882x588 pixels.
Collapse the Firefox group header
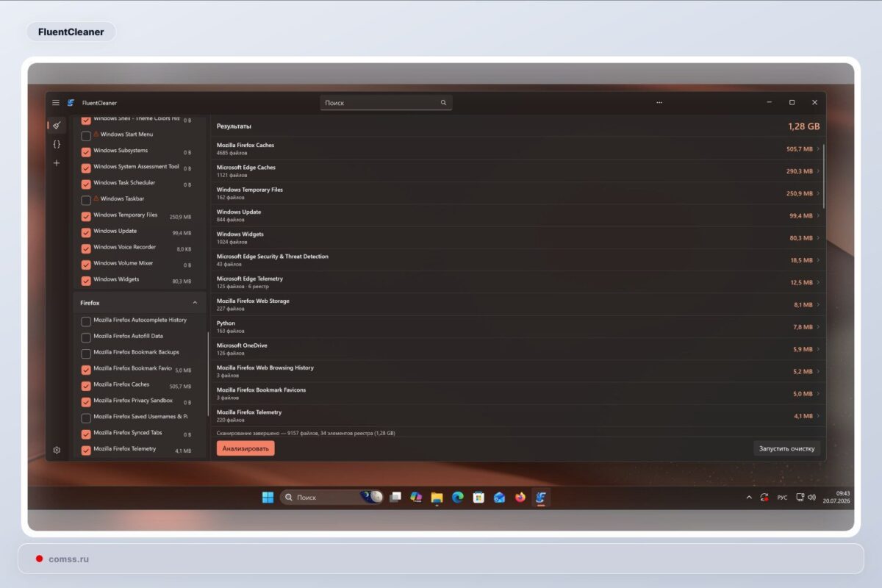(139, 303)
